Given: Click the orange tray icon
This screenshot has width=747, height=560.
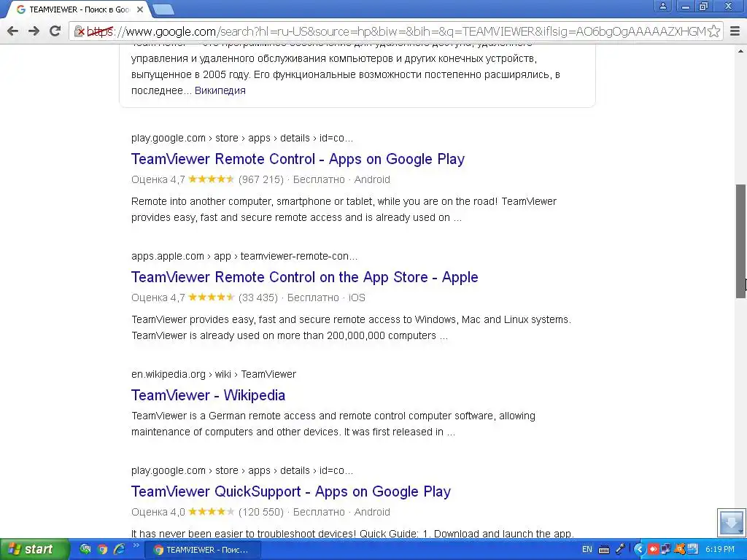Looking at the screenshot, I should click(x=679, y=550).
